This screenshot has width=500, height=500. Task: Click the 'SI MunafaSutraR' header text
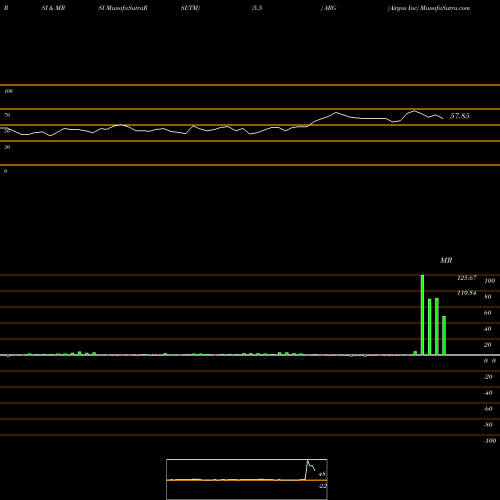[123, 8]
